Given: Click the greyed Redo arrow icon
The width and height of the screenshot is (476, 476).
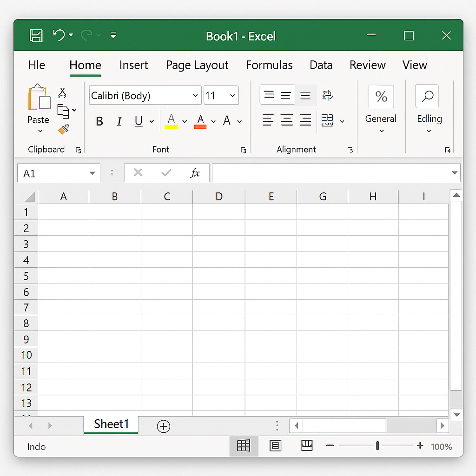Looking at the screenshot, I should pyautogui.click(x=86, y=35).
